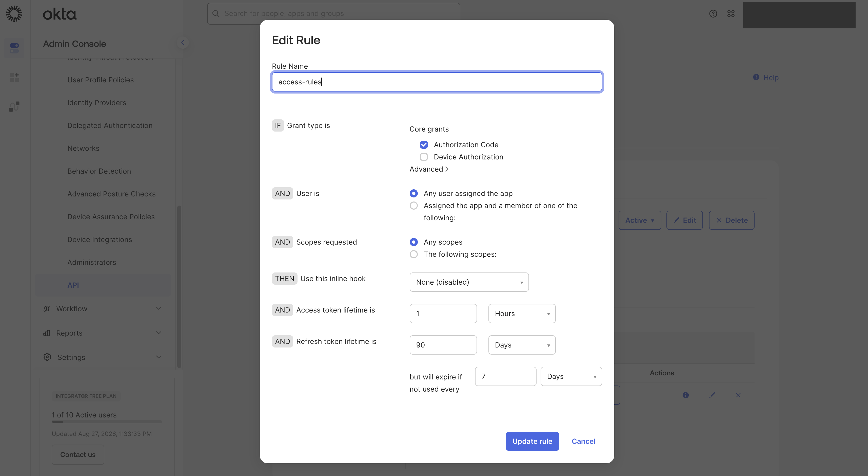Open the Admin Console toggle icon in left rail

[x=14, y=48]
